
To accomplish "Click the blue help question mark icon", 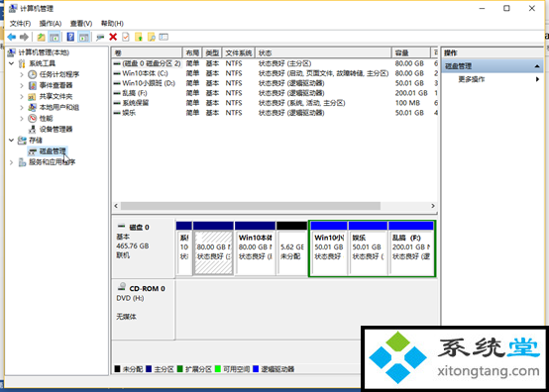I will 70,37.
